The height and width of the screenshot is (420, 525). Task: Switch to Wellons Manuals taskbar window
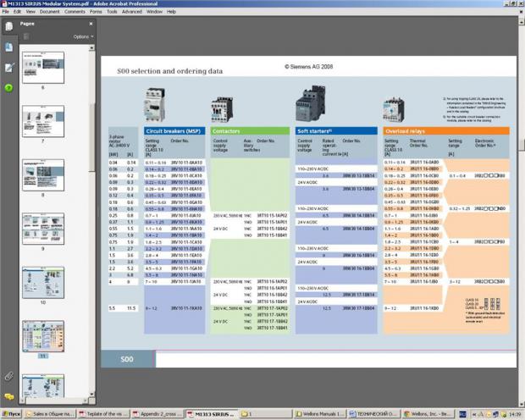coord(319,414)
